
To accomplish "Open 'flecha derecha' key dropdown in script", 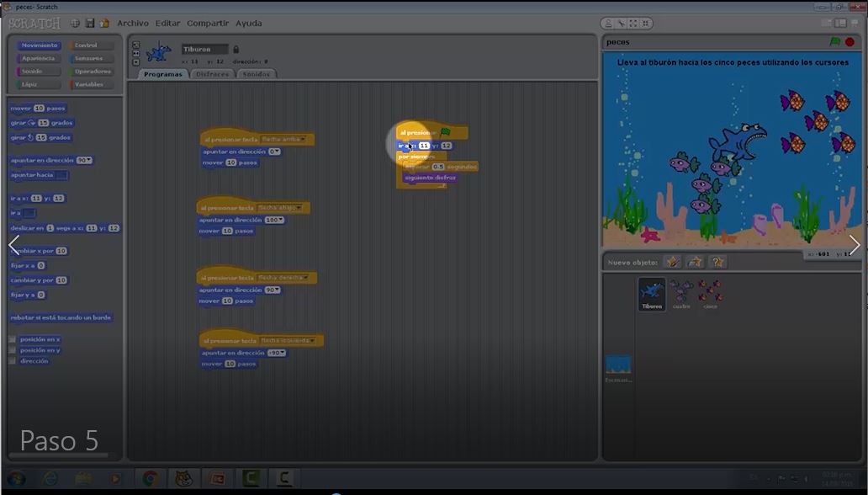I will [x=283, y=278].
